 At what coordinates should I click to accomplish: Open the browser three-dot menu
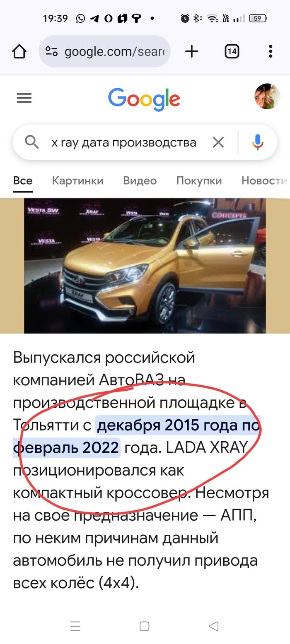pyautogui.click(x=270, y=51)
